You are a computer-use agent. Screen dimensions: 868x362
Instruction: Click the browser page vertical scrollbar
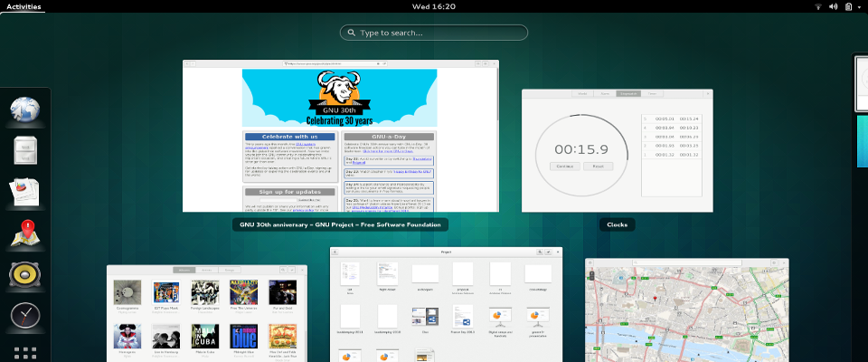(497, 94)
